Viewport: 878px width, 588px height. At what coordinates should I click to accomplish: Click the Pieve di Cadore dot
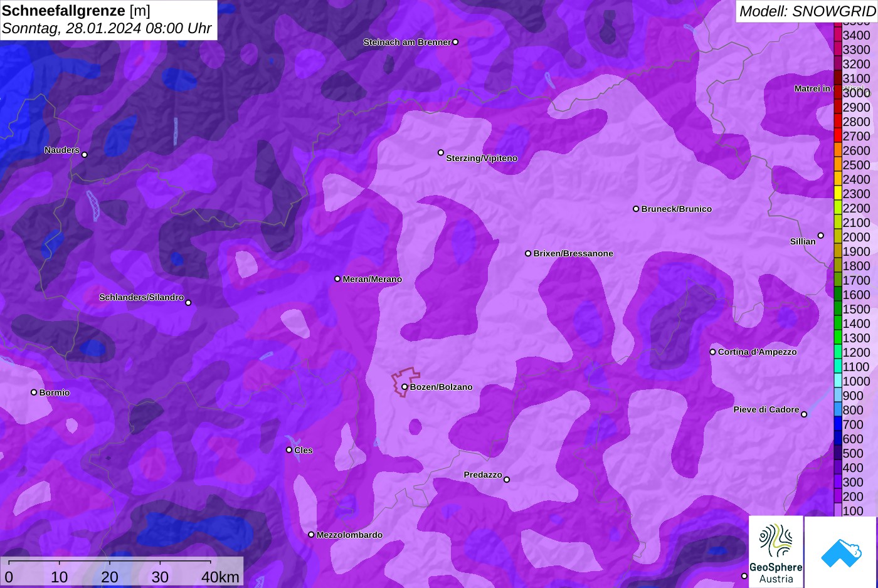point(804,414)
